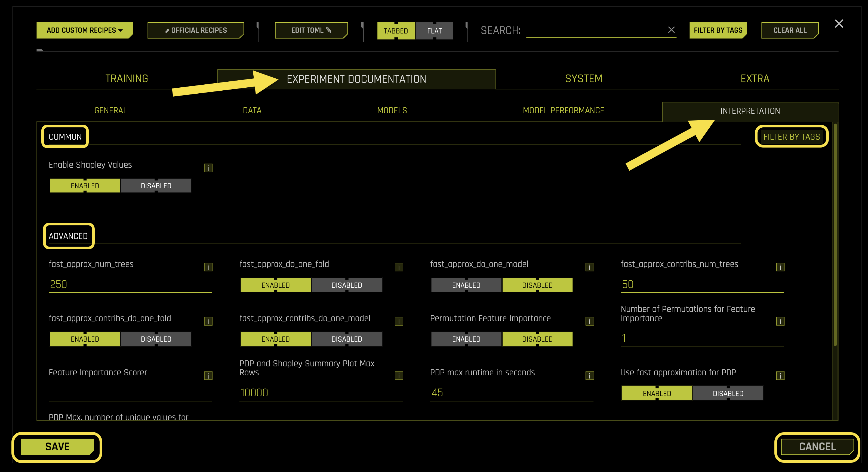The image size is (868, 472).
Task: Switch the settings view to FLAT
Action: (x=435, y=31)
